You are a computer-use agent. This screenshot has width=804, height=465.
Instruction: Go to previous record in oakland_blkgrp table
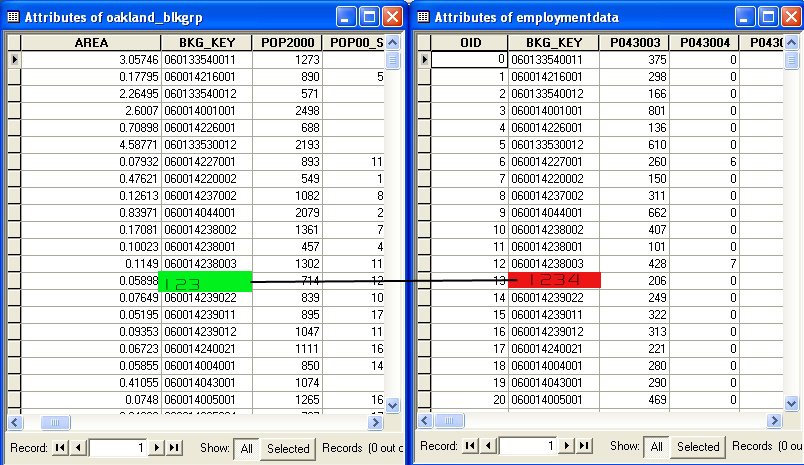(78, 448)
